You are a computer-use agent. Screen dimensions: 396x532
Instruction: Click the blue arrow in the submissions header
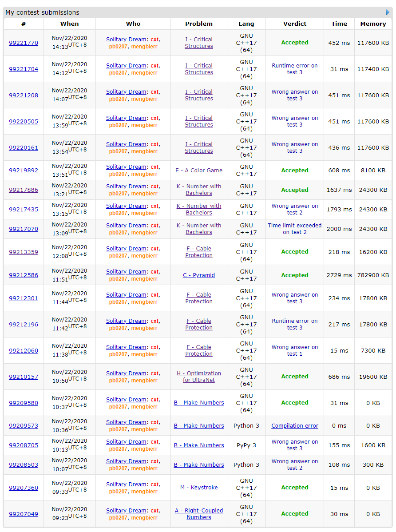click(388, 12)
